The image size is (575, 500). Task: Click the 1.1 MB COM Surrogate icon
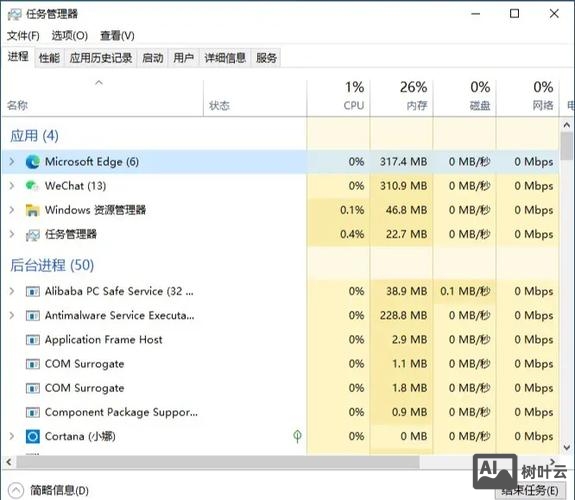point(33,364)
